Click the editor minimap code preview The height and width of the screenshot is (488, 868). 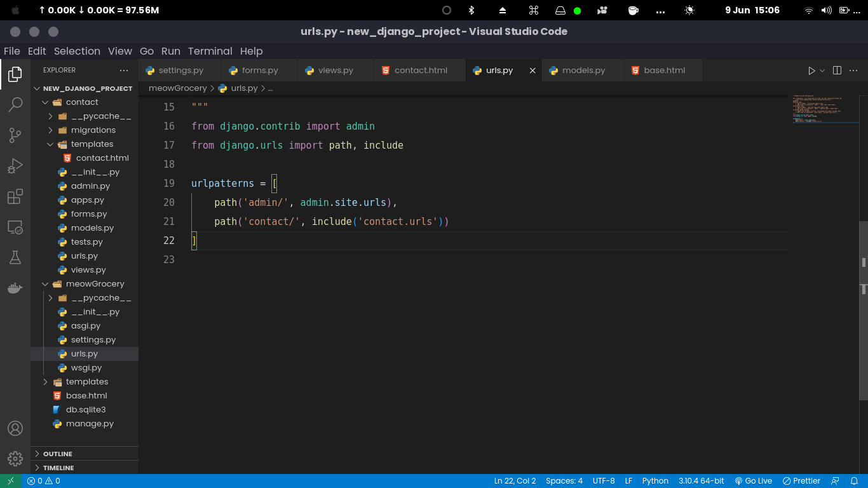click(x=824, y=109)
